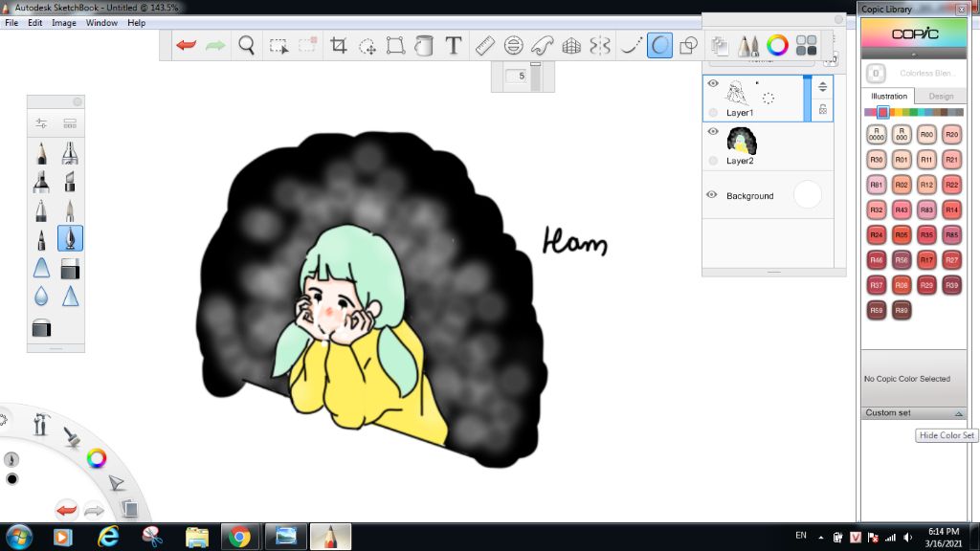Viewport: 980px width, 551px height.
Task: Select the Felt Tip Pen brush
Action: (41, 239)
